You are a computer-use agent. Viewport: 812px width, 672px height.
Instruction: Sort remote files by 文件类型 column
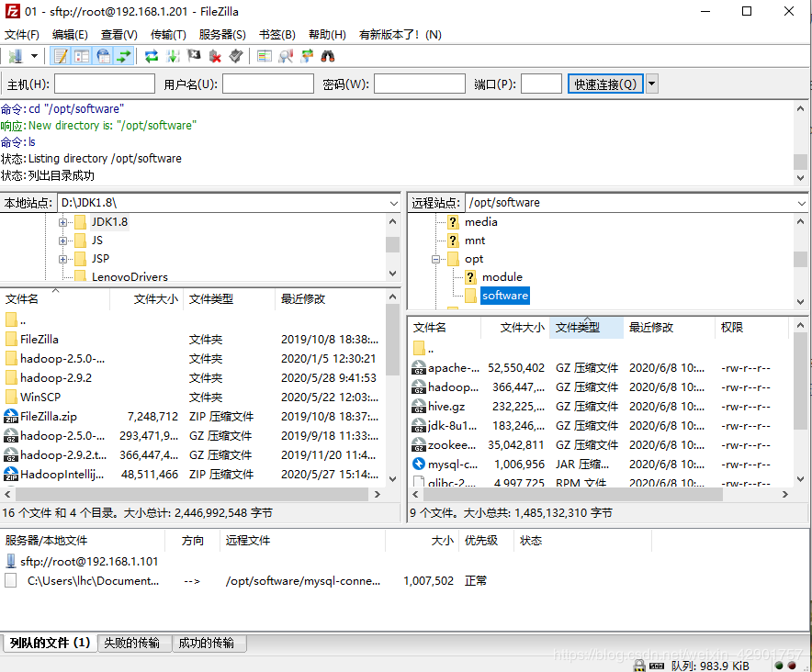[586, 328]
